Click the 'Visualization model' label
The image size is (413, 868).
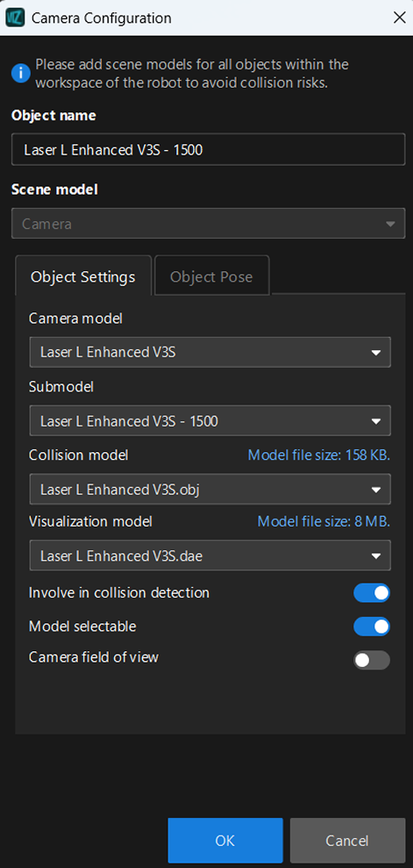tap(90, 521)
